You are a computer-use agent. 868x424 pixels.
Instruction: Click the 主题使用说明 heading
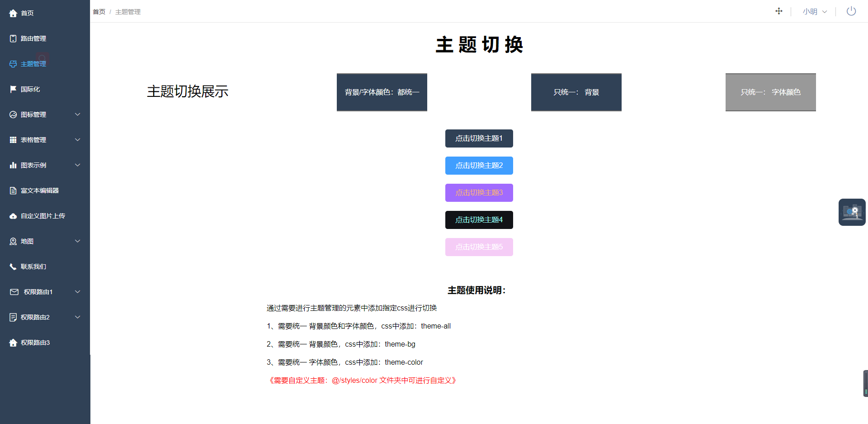(477, 291)
